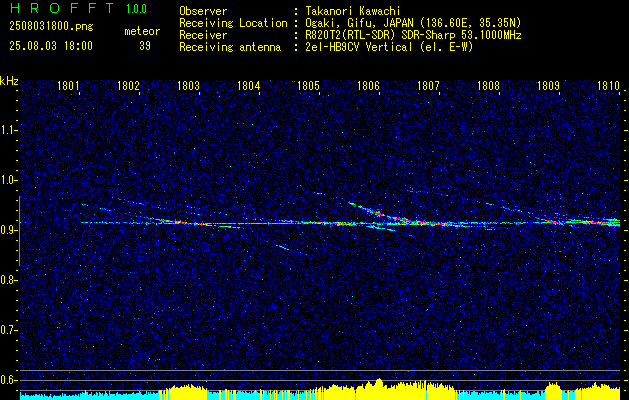Click the Receiving Location label
This screenshot has width=629, height=400.
coord(233,23)
